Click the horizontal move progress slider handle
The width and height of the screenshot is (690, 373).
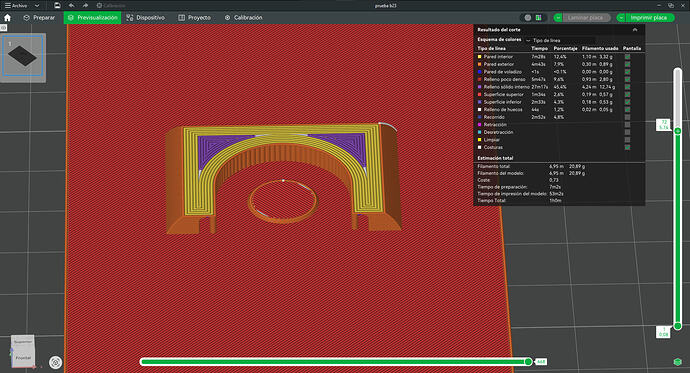[529, 362]
